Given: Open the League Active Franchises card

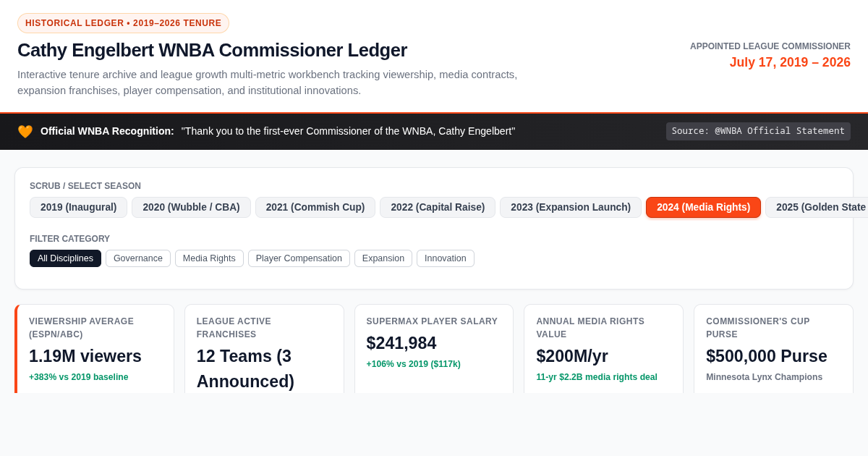Looking at the screenshot, I should tap(264, 349).
